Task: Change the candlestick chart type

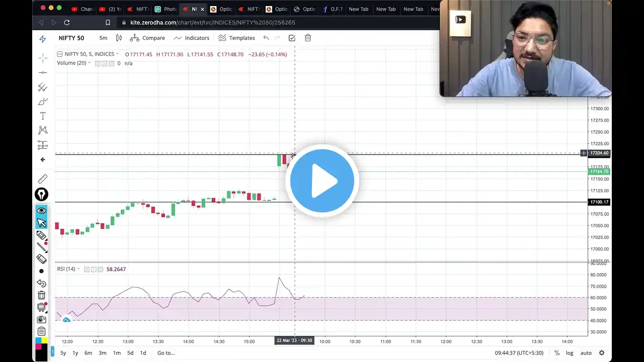Action: [119, 38]
